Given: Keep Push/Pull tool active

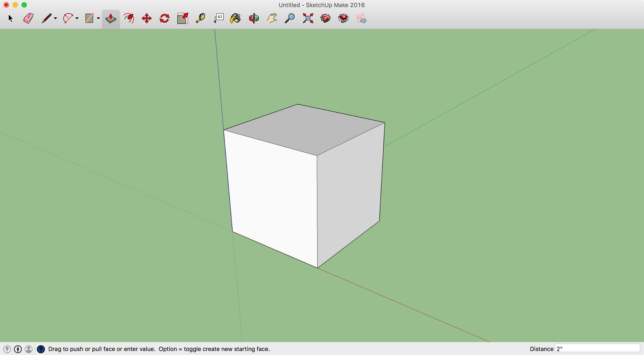Looking at the screenshot, I should 110,18.
